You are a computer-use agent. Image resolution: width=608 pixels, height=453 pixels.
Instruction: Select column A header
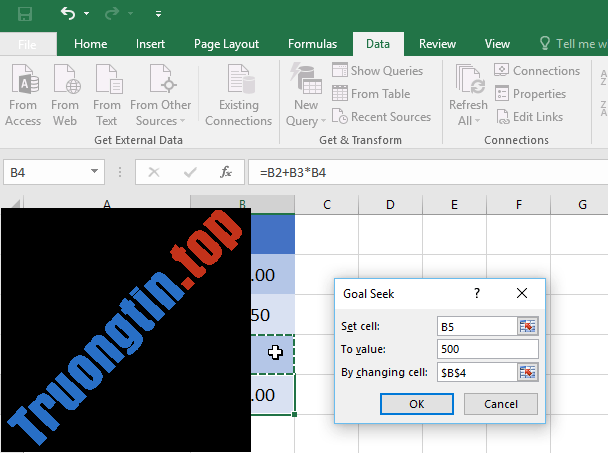(107, 202)
